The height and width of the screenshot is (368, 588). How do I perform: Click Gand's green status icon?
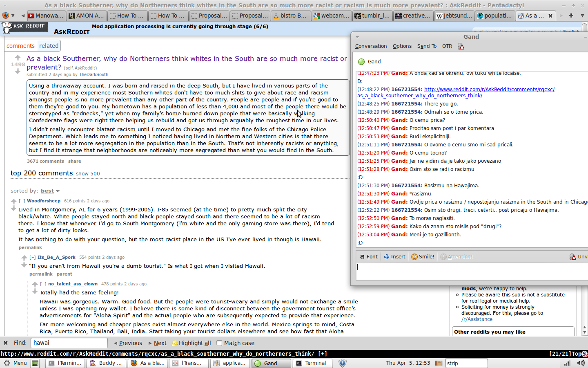tap(361, 62)
